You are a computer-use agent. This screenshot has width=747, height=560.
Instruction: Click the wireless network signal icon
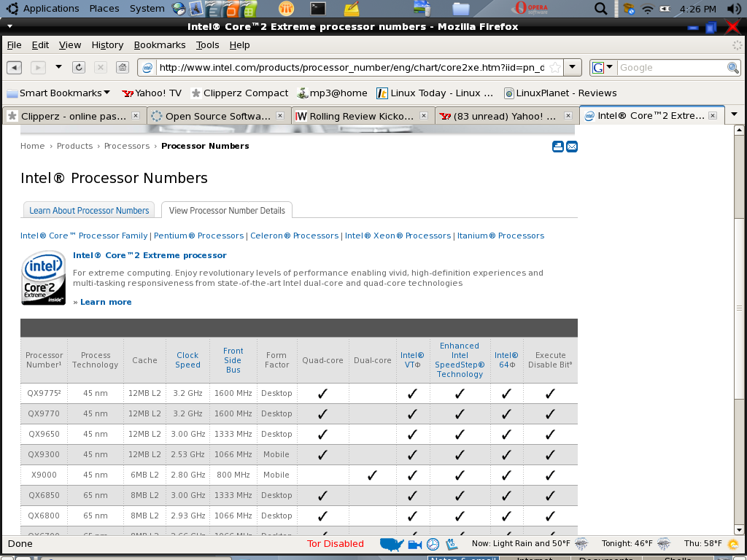(x=647, y=9)
